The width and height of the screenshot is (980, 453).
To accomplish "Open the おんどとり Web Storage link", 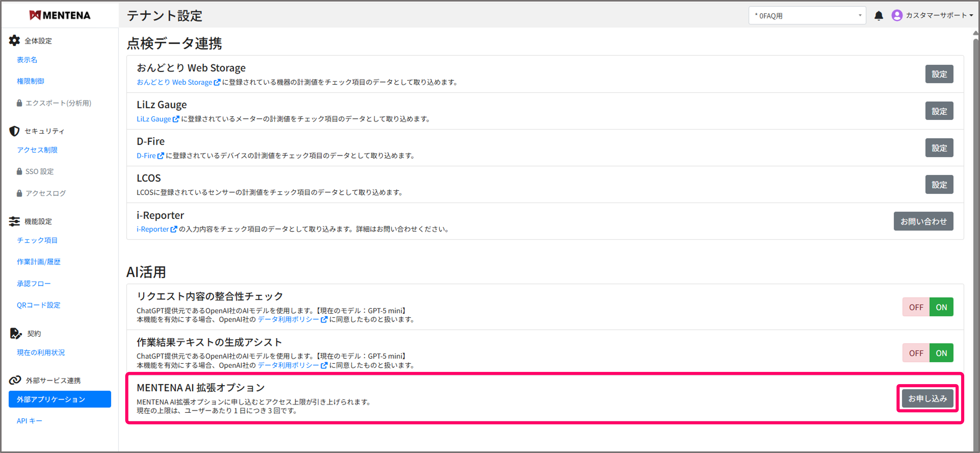I will [x=175, y=82].
